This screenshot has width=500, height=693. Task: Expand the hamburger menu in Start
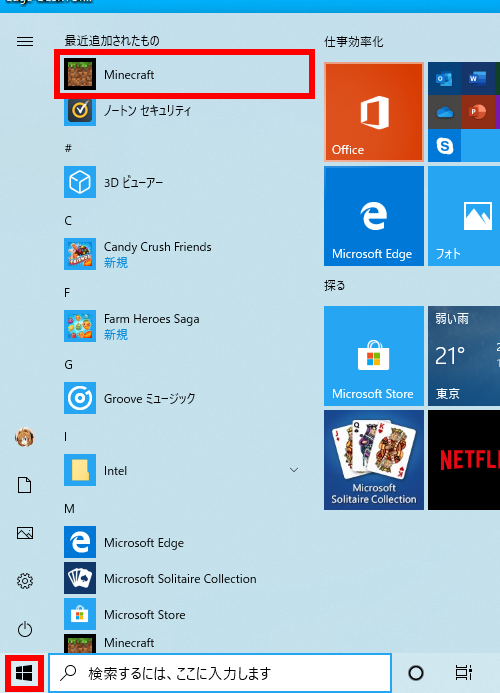coord(25,42)
